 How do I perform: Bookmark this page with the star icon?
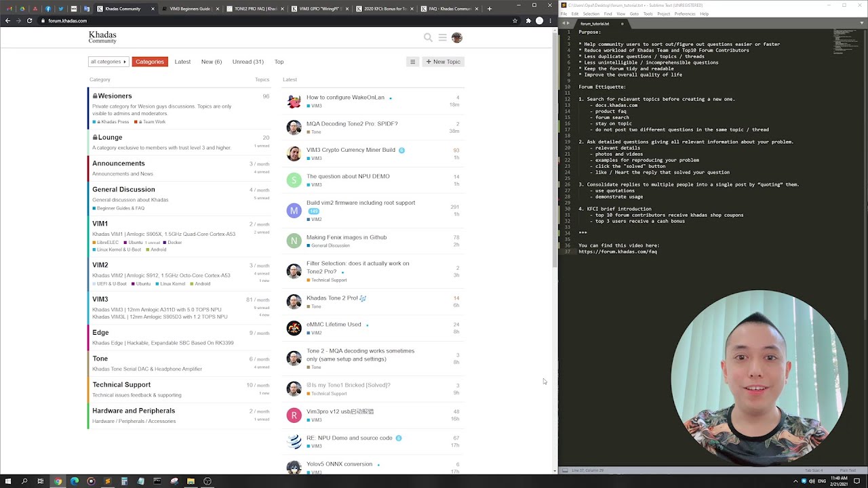[515, 20]
